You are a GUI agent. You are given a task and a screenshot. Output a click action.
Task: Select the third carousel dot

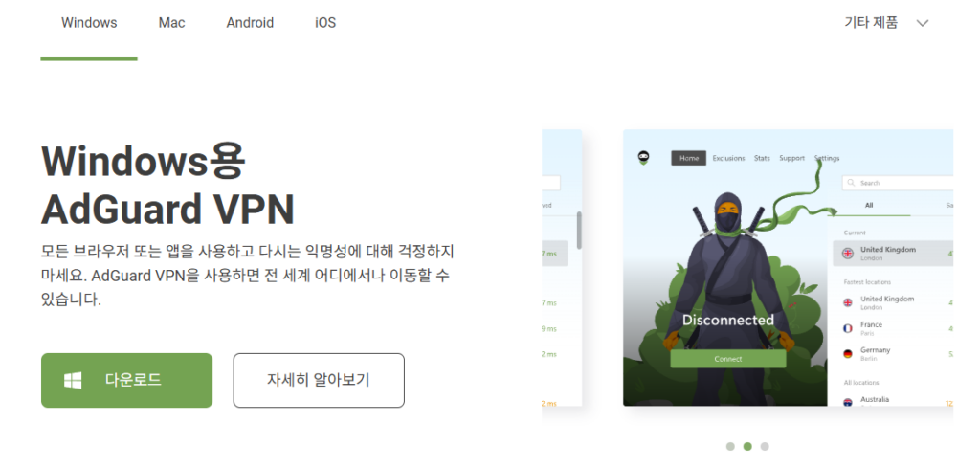pos(765,446)
